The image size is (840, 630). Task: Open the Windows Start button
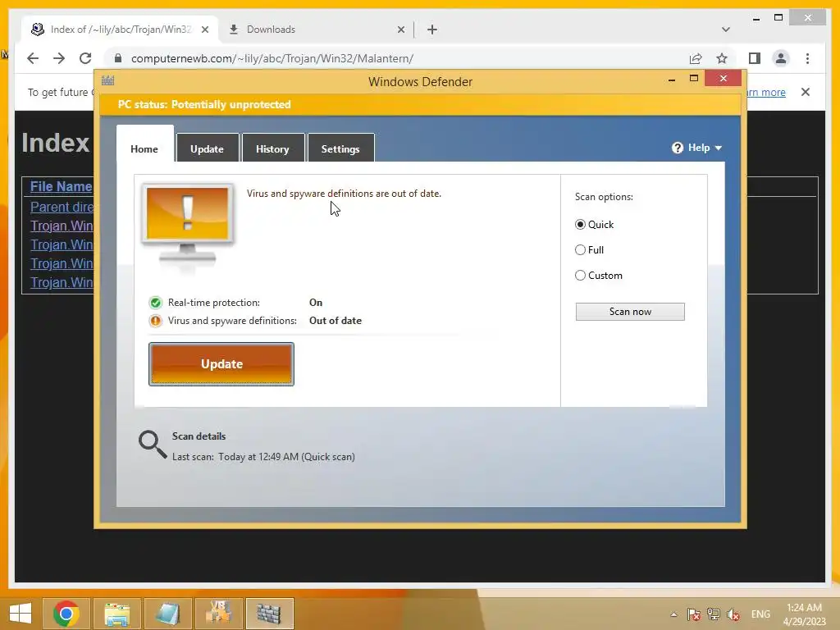coord(21,614)
